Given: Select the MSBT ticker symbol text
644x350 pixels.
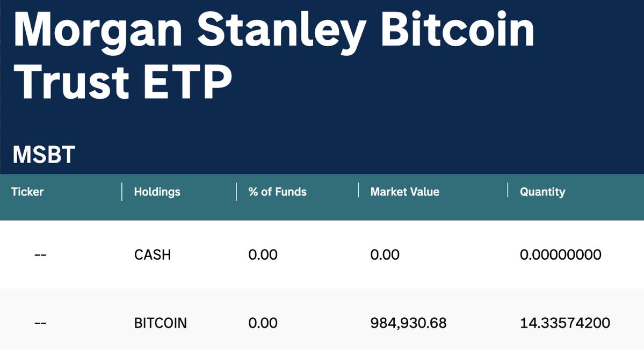Looking at the screenshot, I should (44, 155).
